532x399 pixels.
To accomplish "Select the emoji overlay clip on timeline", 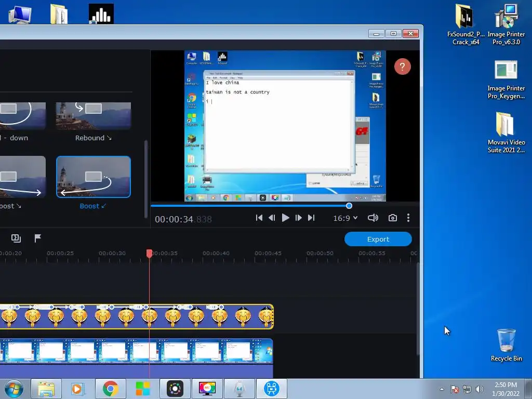I will (x=137, y=316).
